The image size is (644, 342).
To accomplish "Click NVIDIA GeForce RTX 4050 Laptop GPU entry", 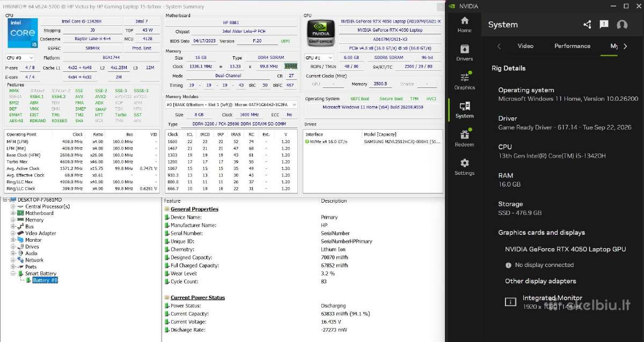I will [x=565, y=249].
